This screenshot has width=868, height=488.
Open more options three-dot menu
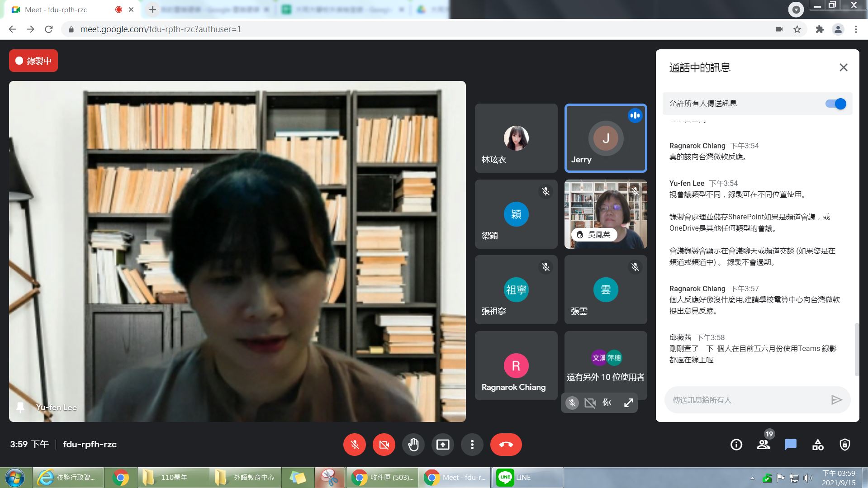[x=472, y=445]
